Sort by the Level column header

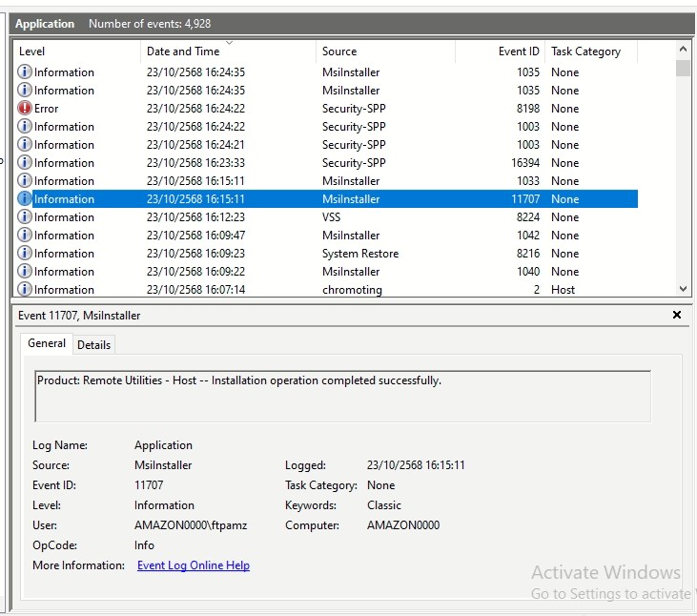coord(76,51)
